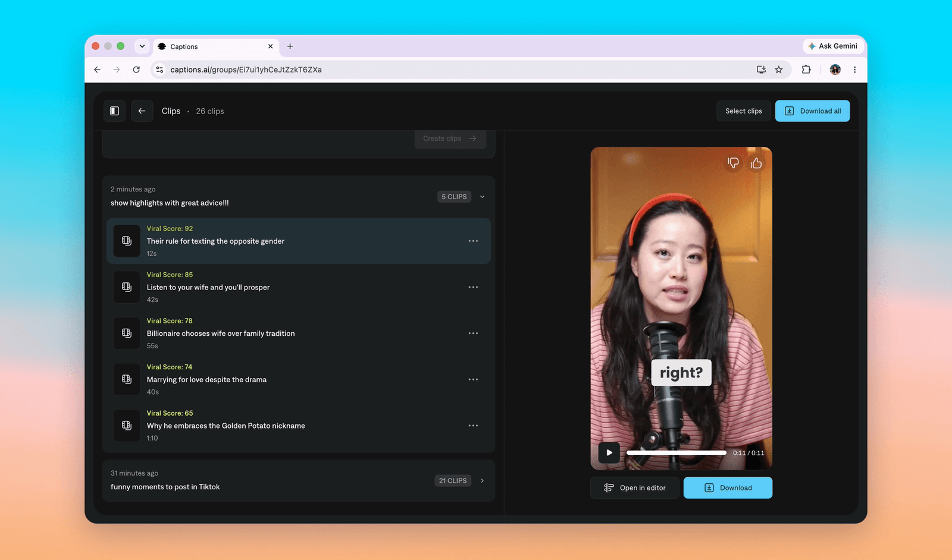The height and width of the screenshot is (560, 952).
Task: Click the video progress bar
Action: pyautogui.click(x=677, y=453)
